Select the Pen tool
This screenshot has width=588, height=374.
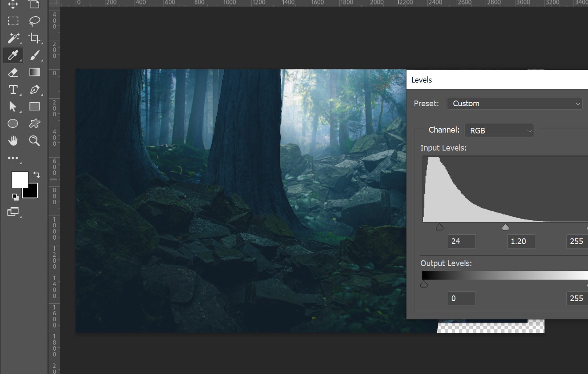point(34,90)
